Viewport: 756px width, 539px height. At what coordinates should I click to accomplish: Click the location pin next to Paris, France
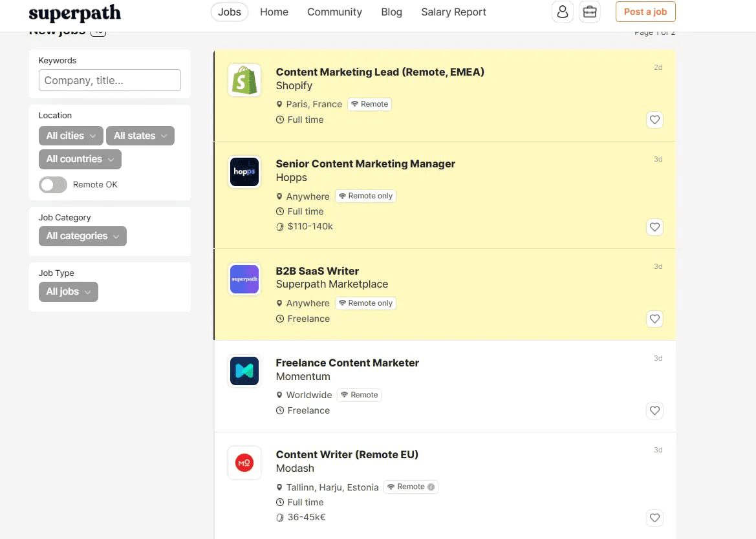tap(279, 104)
